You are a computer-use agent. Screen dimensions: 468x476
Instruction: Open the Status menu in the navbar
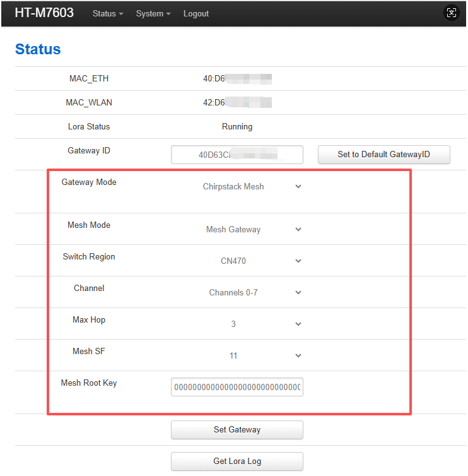coord(107,14)
